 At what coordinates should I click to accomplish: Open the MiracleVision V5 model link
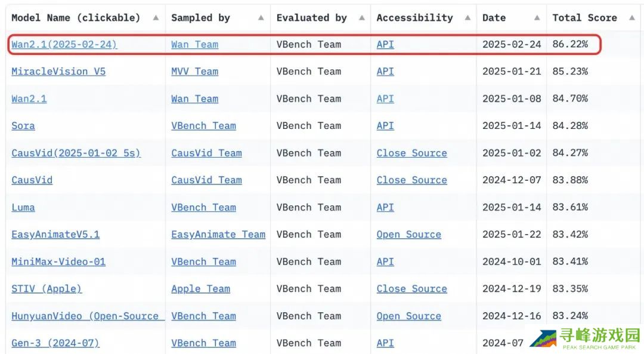coord(58,72)
